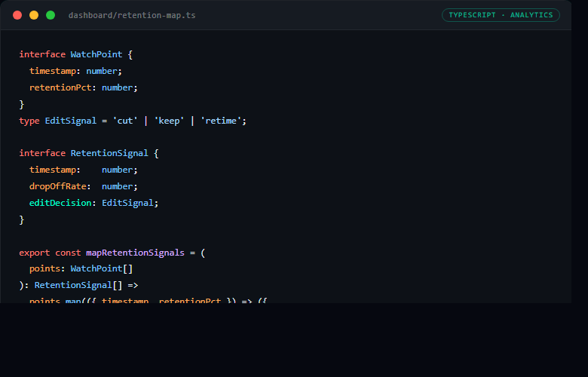Click the dropOffRate property
Screen dimensions: 588x377
coord(58,186)
